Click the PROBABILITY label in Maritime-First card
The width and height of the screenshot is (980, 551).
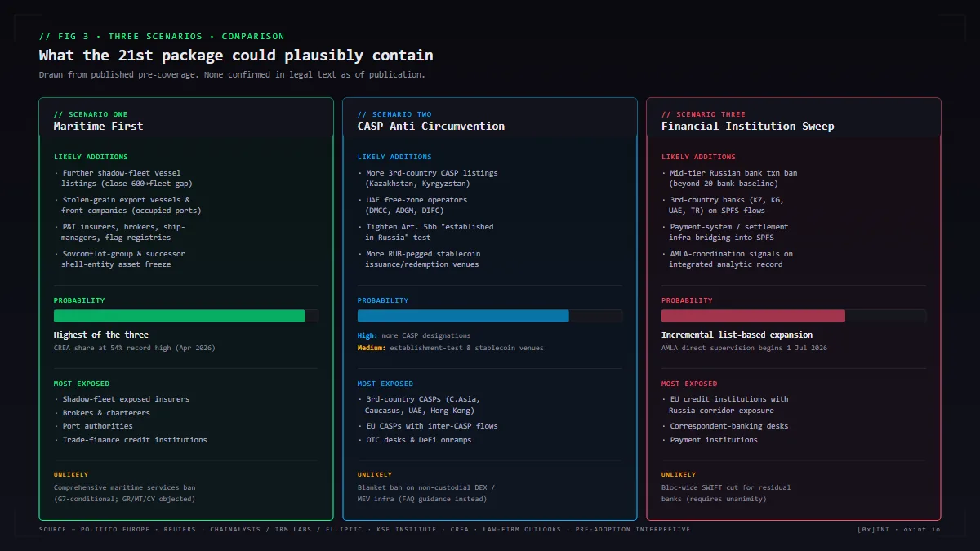click(79, 300)
